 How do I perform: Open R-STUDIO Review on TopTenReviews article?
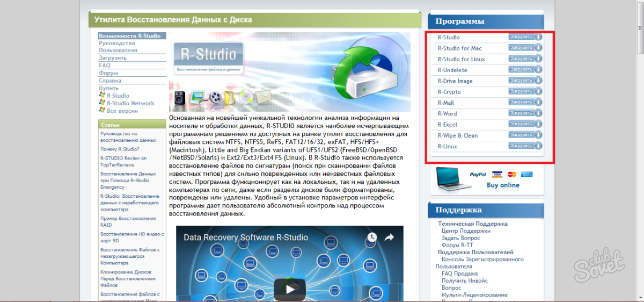tap(123, 162)
